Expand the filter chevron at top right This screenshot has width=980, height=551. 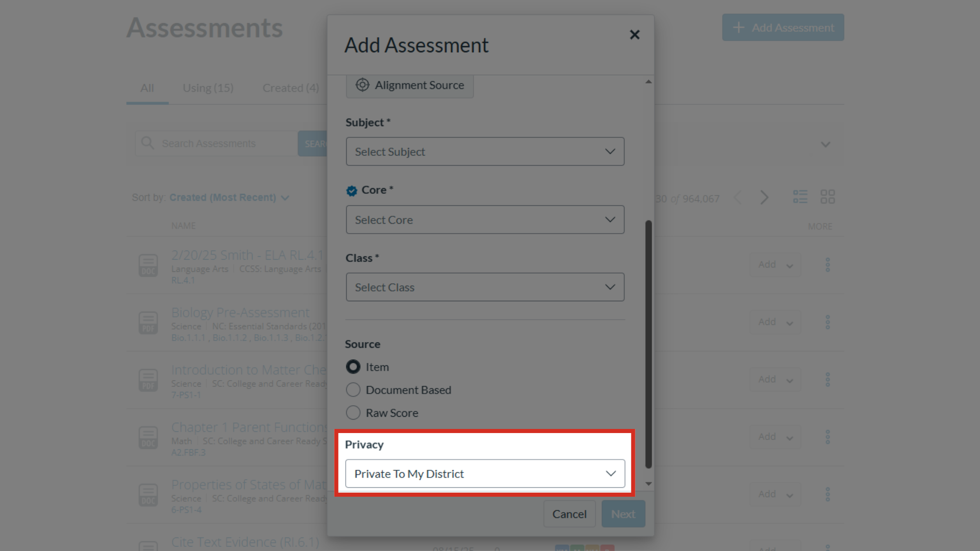[825, 145]
